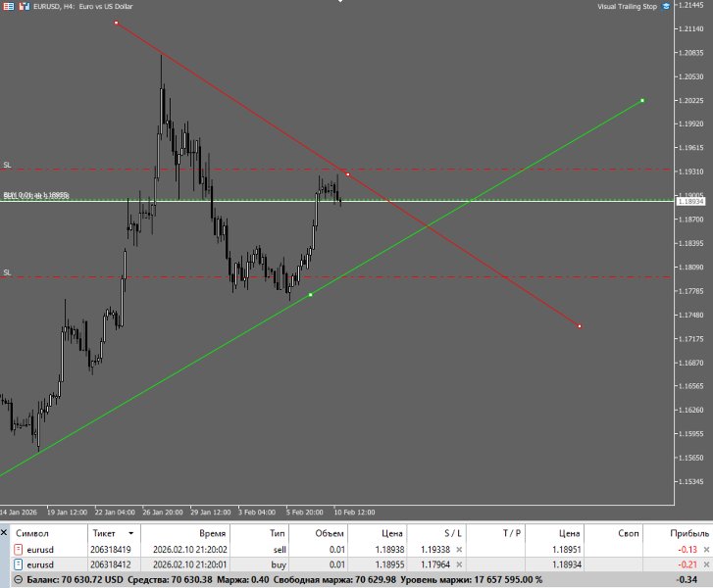Close the sell position showing -0.13 profit
Screen dimensions: 713x588
pos(706,550)
